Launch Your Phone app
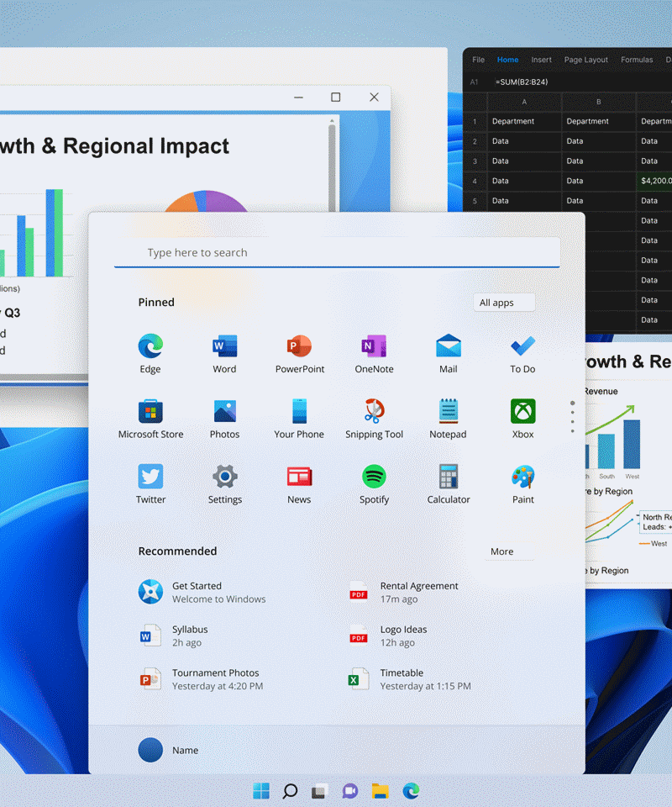The width and height of the screenshot is (672, 807). tap(299, 419)
